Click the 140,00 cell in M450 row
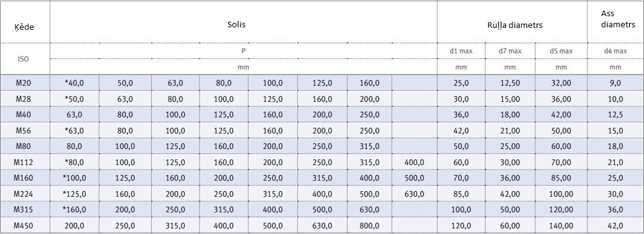Screen dimensions: 644x234 561,225
